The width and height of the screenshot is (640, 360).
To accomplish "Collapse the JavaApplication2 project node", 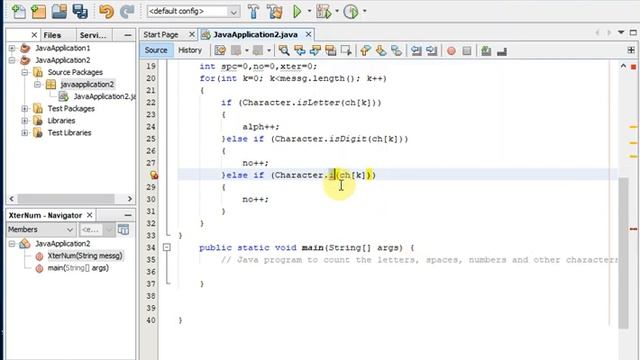I will 12,60.
